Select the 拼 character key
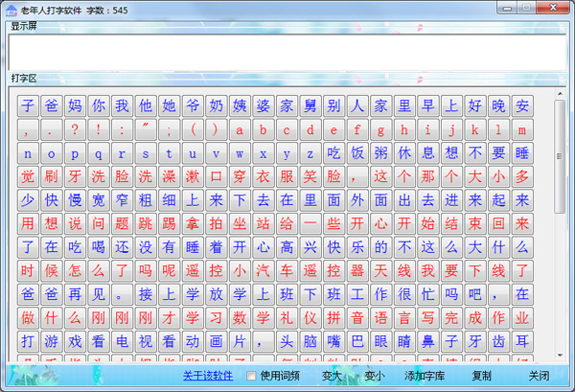 (x=333, y=318)
